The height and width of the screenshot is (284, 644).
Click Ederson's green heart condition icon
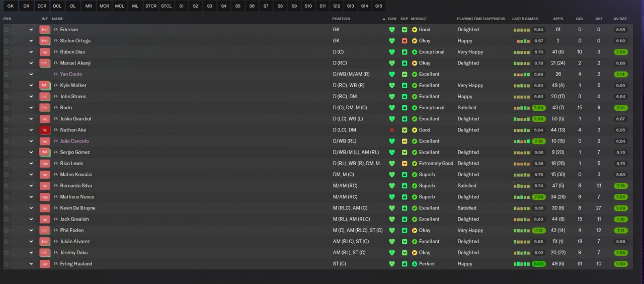click(392, 30)
